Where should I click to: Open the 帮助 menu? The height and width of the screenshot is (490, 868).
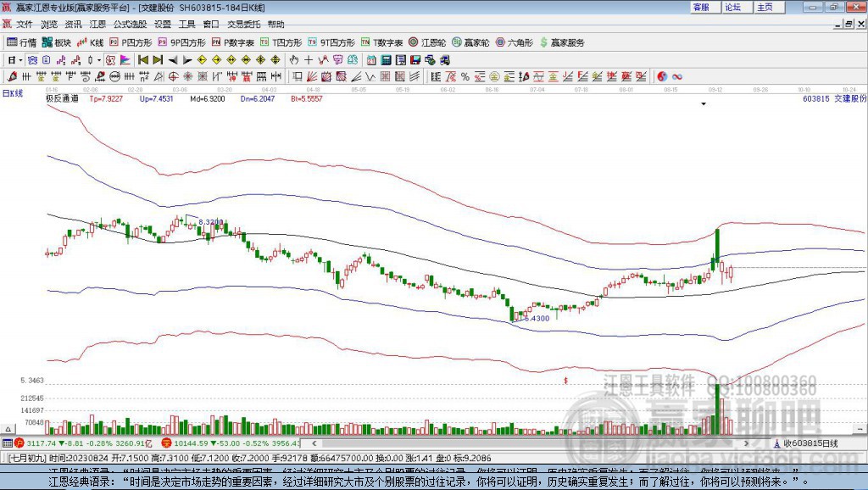tap(275, 25)
